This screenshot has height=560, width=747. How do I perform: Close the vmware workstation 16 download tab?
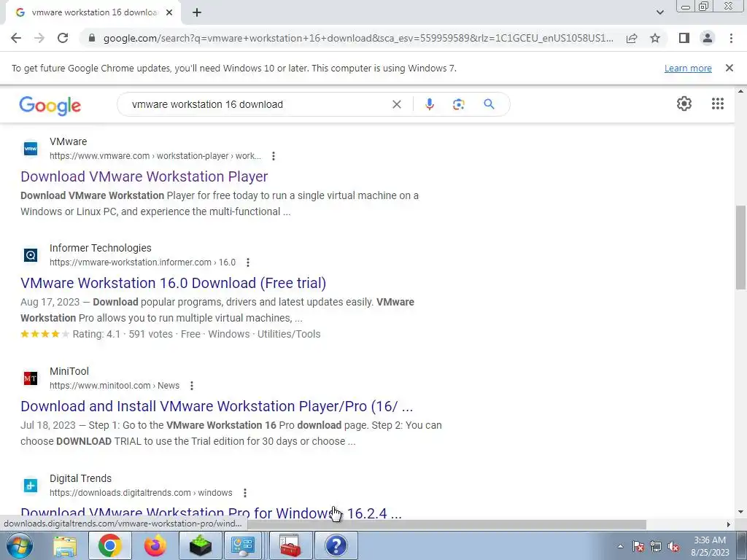[x=169, y=13]
